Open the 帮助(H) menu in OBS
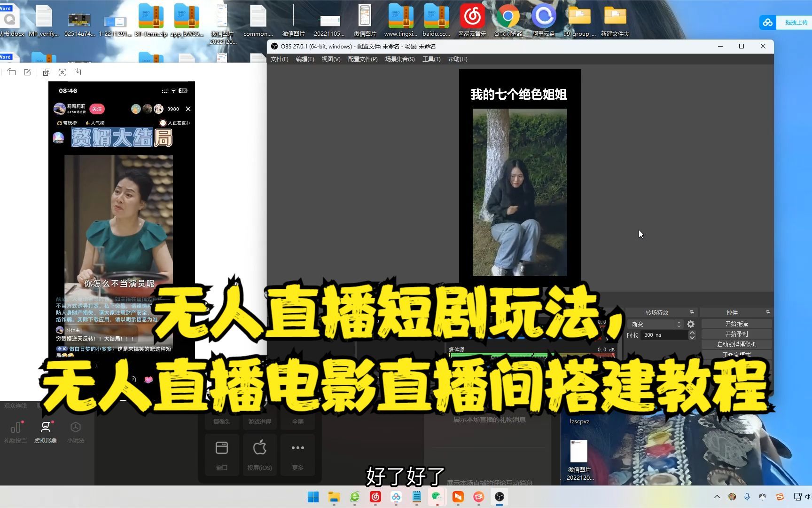Screen dimensions: 812x508 pyautogui.click(x=458, y=59)
